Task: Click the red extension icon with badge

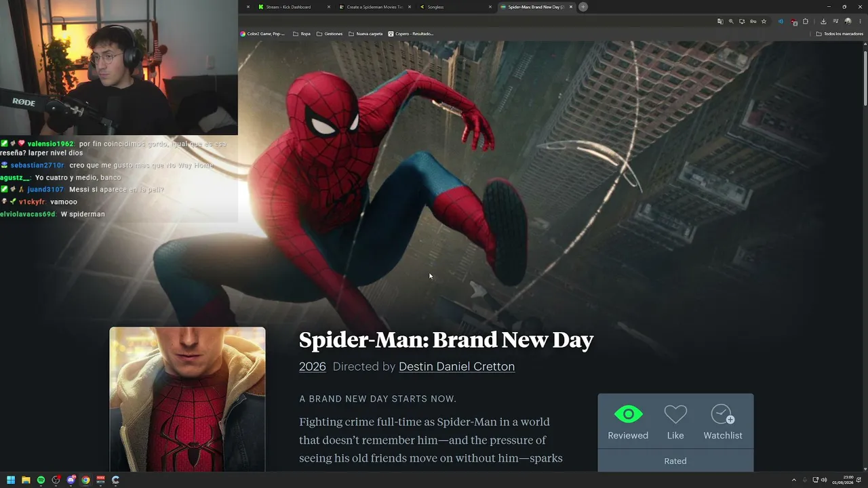Action: [x=793, y=22]
